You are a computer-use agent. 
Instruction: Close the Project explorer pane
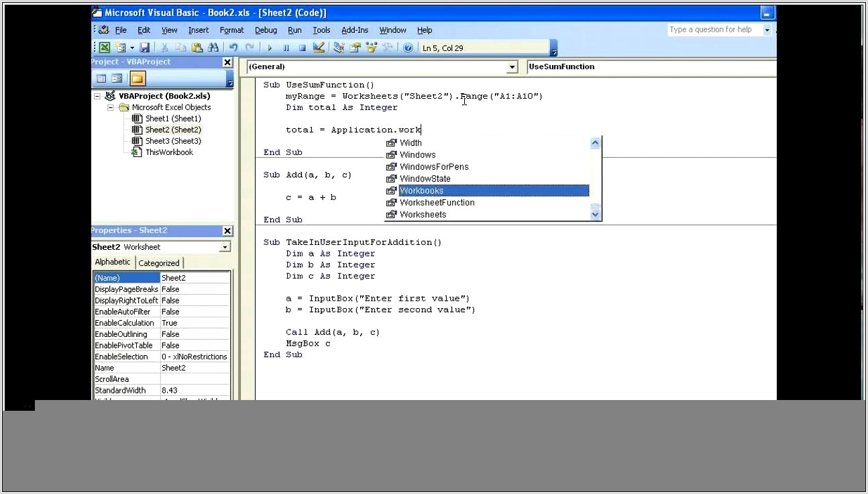[x=227, y=62]
